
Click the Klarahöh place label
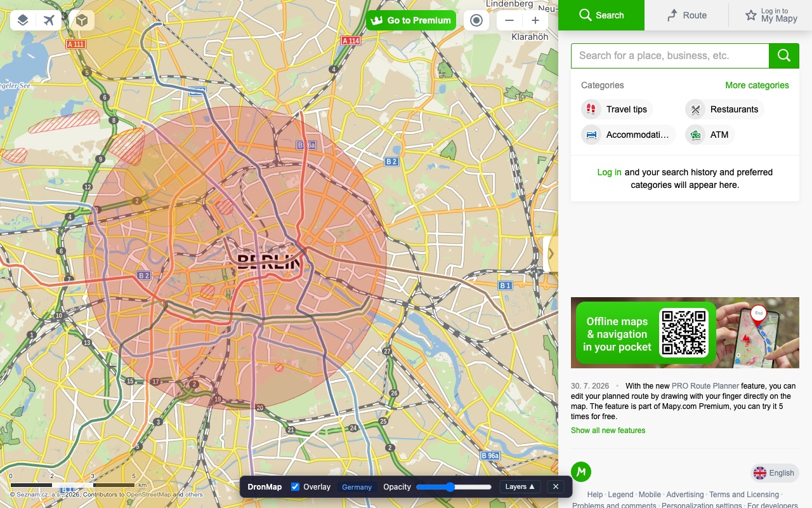click(x=530, y=37)
